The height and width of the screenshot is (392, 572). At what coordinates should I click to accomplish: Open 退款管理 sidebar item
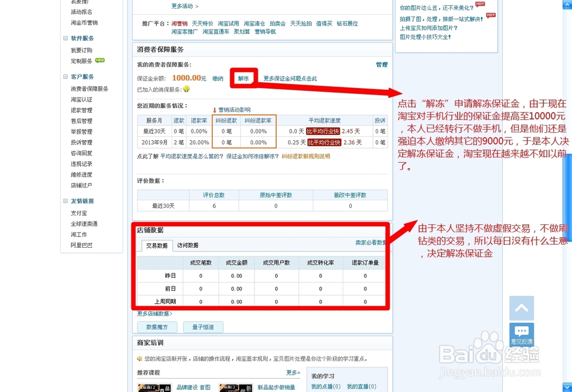pyautogui.click(x=81, y=110)
